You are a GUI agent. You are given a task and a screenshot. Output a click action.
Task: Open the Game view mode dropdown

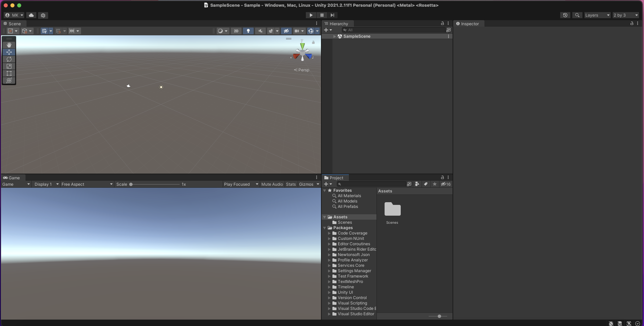coord(16,184)
